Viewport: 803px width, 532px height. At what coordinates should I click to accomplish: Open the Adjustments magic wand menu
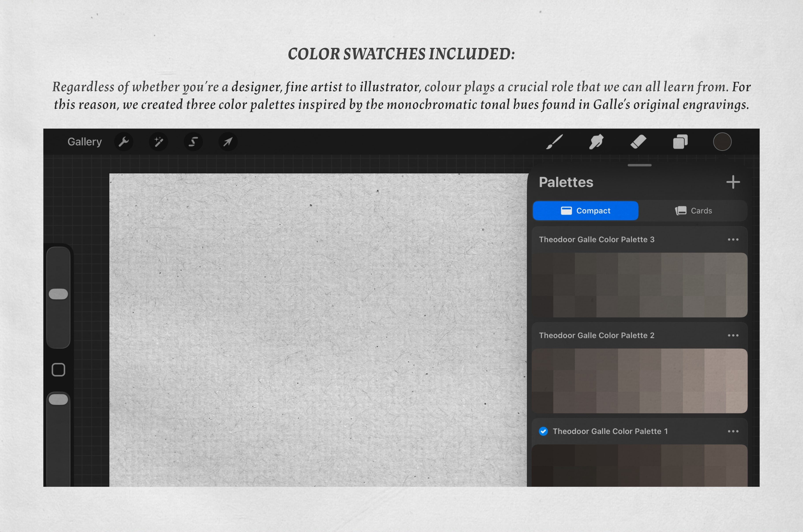point(159,142)
